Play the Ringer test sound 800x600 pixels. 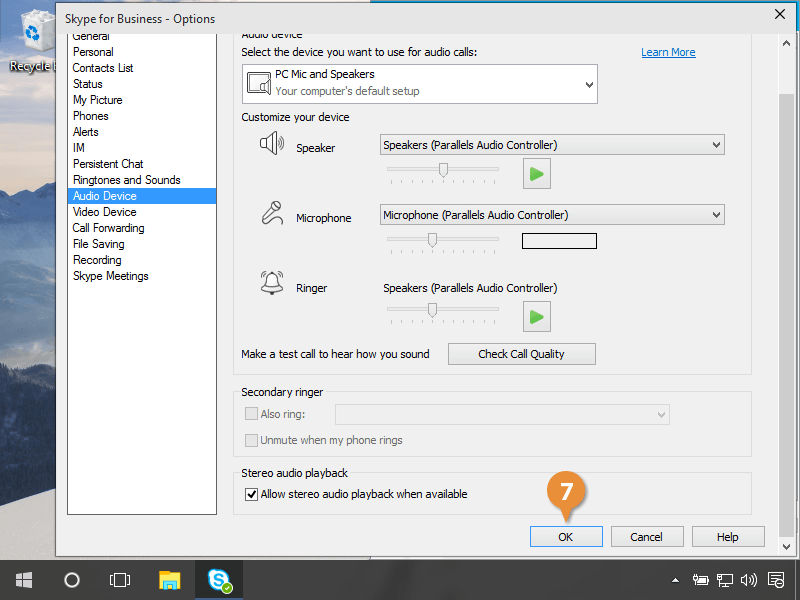coord(537,317)
